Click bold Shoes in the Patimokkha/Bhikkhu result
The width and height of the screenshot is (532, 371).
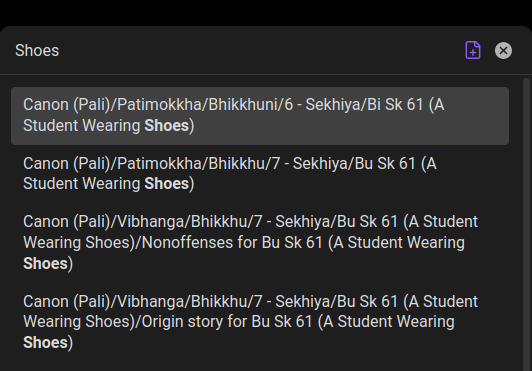[x=167, y=184]
